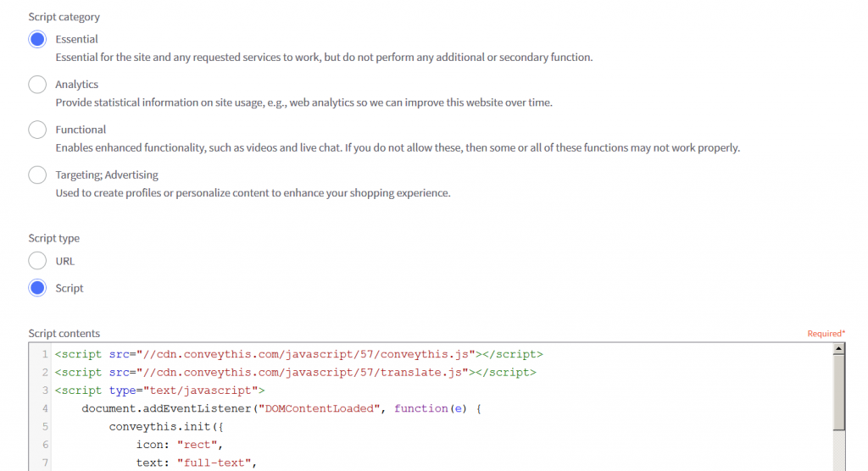Click line number 1 in the editor gutter
The width and height of the screenshot is (868, 471).
[45, 354]
